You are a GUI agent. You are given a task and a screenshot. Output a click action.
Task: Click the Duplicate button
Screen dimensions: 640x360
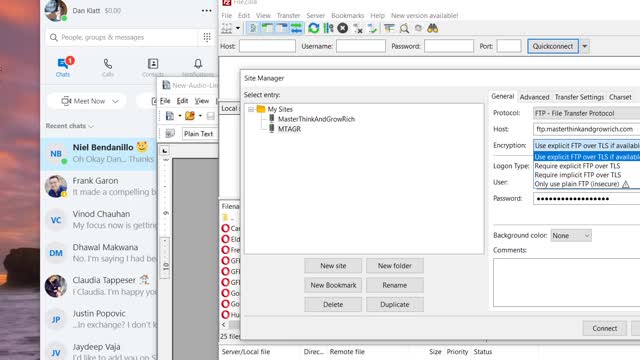(395, 304)
